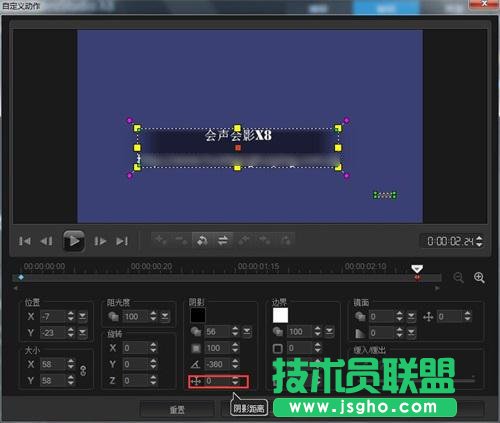Click the remove key frame icon
500x423 pixels.
[182, 240]
